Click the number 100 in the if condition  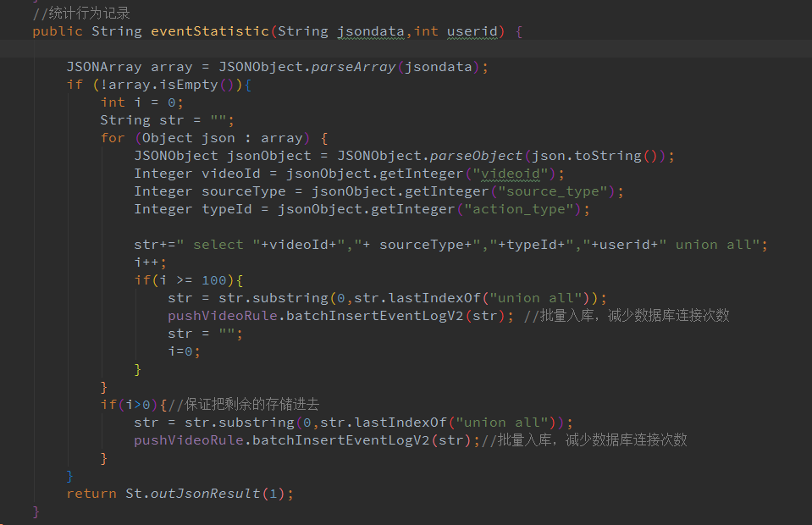pos(214,280)
